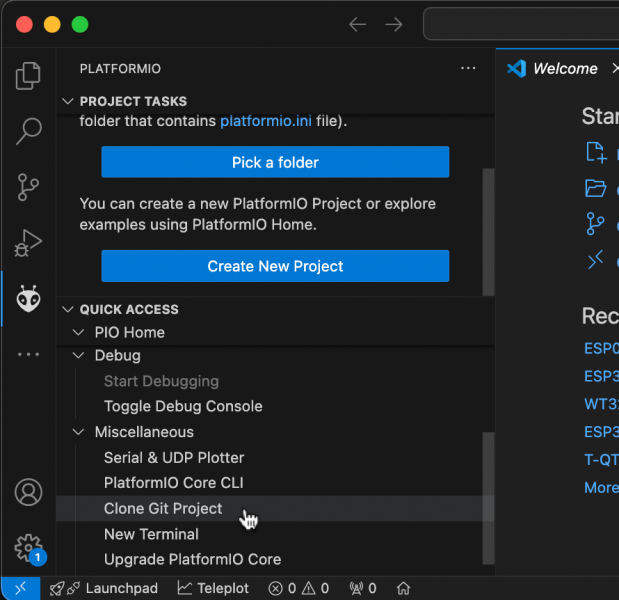Open the Manage gear icon
619x600 pixels.
pyautogui.click(x=28, y=547)
